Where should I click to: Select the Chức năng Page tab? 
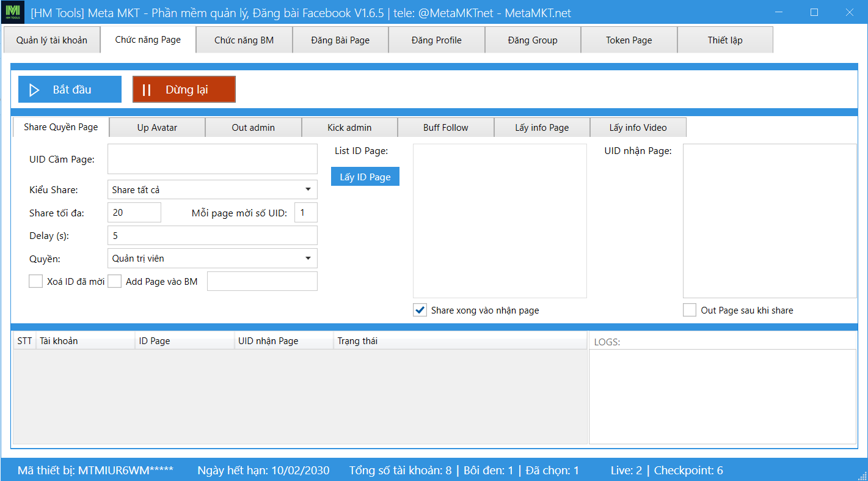(x=148, y=40)
